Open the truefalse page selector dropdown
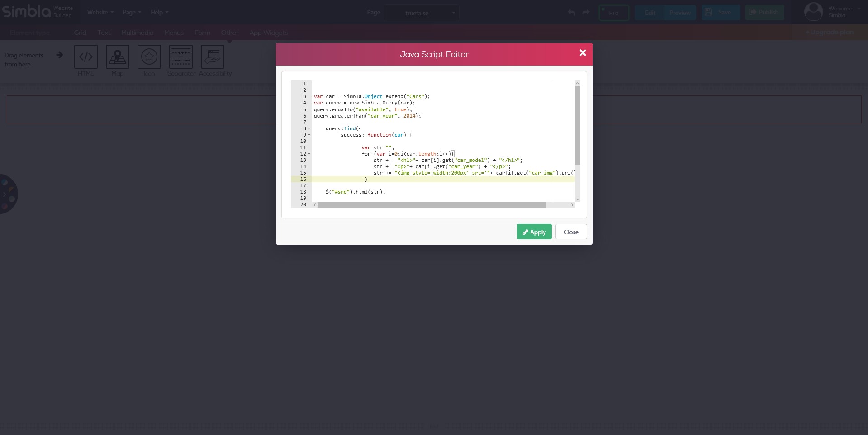The height and width of the screenshot is (435, 868). (x=422, y=13)
